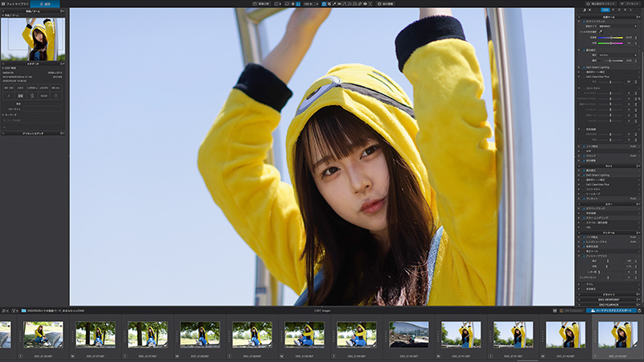Expand 選択的トーン補正 in essential tools
This screenshot has height=362, width=644.
pyautogui.click(x=579, y=72)
